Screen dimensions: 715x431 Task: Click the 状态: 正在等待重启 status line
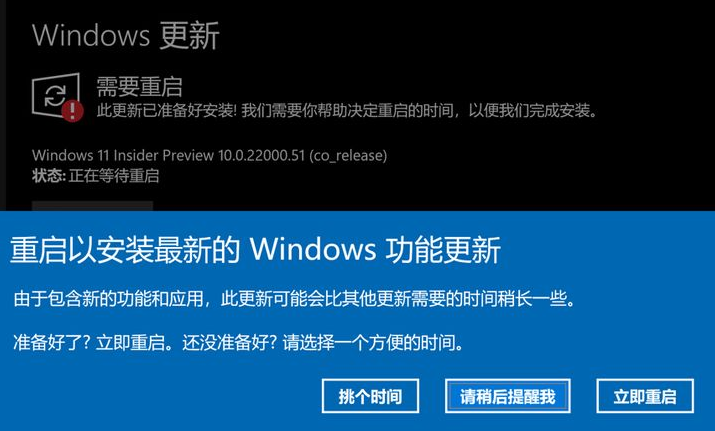point(96,176)
